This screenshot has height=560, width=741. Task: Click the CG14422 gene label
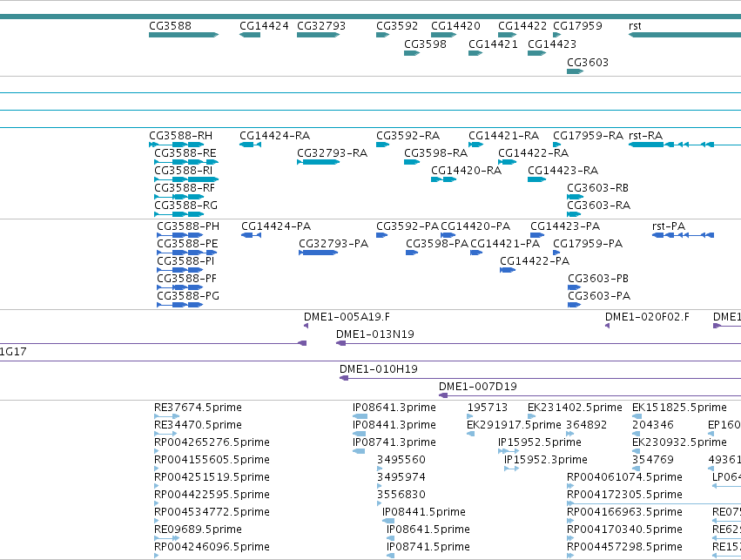coord(522,26)
